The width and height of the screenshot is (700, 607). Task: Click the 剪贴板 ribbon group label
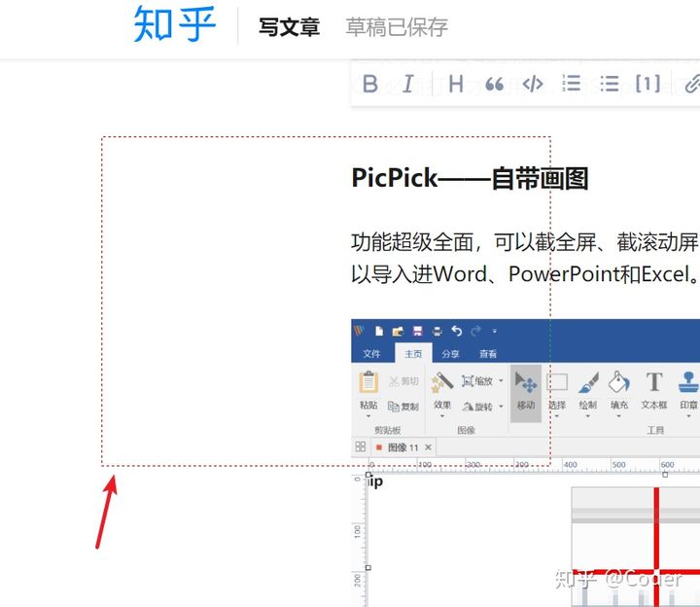(x=388, y=430)
